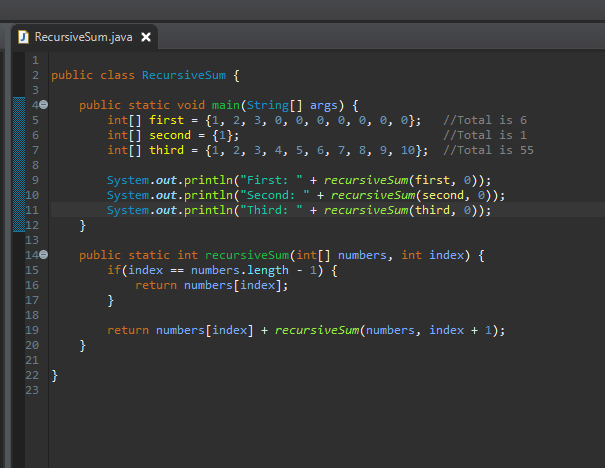Select the RecursiveSum.java editor tab
This screenshot has height=468, width=605.
click(84, 37)
